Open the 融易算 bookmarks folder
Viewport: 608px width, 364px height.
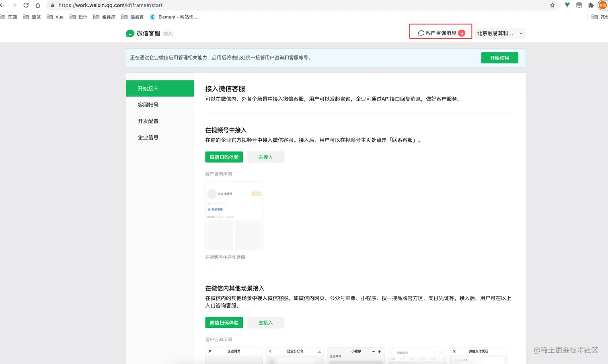coord(133,17)
